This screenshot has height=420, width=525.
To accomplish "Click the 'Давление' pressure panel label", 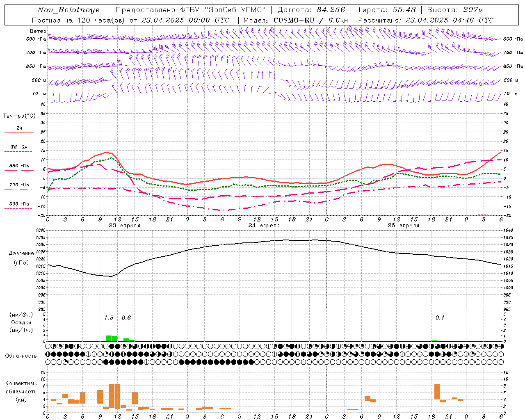I will (x=21, y=253).
